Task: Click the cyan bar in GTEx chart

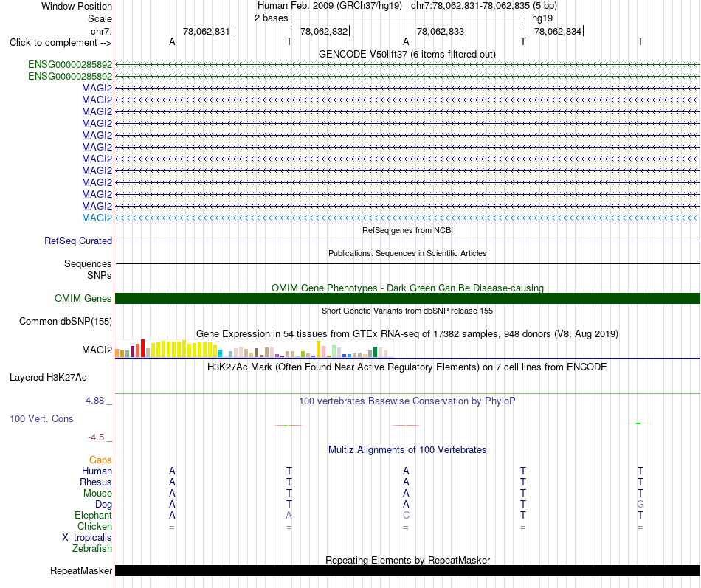Action: click(x=220, y=353)
